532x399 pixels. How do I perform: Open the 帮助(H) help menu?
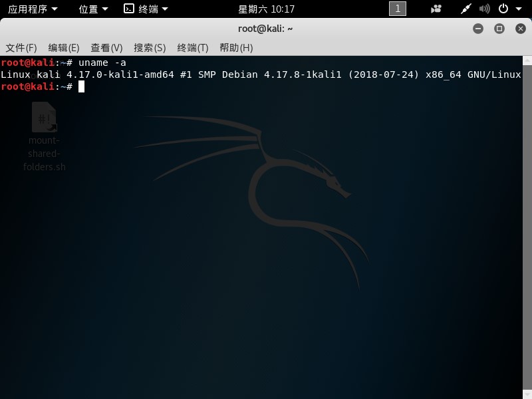tap(236, 48)
